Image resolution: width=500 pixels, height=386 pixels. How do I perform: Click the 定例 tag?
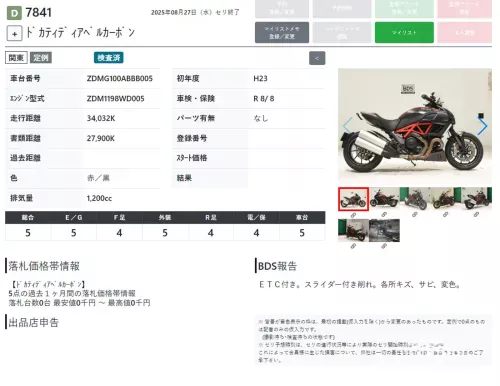[41, 58]
